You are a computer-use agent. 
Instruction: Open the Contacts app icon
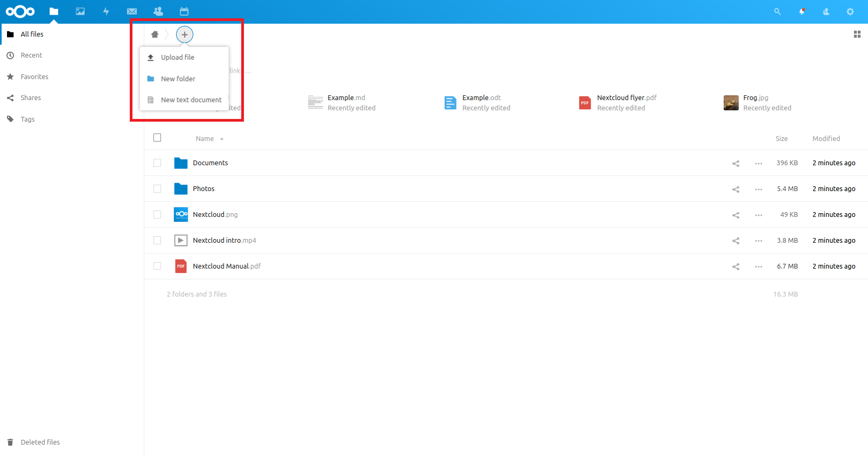[x=158, y=11]
